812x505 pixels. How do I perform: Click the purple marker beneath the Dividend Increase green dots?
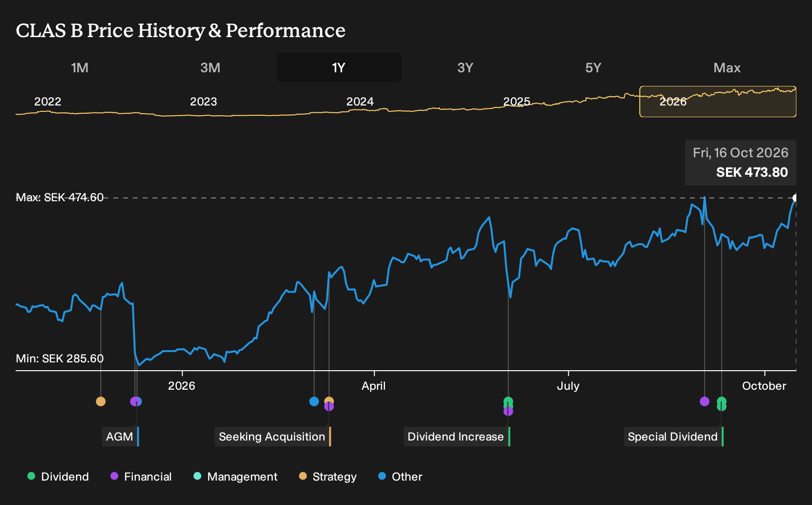(508, 411)
